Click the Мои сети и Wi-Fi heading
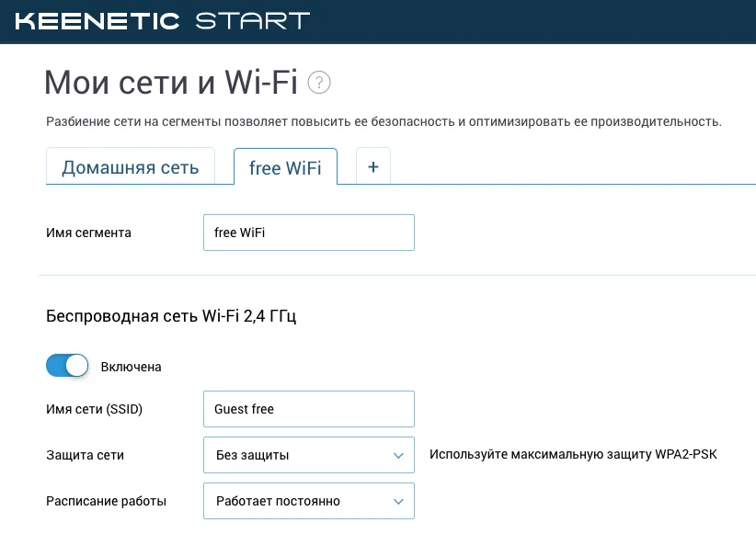The image size is (756, 545). tap(171, 82)
